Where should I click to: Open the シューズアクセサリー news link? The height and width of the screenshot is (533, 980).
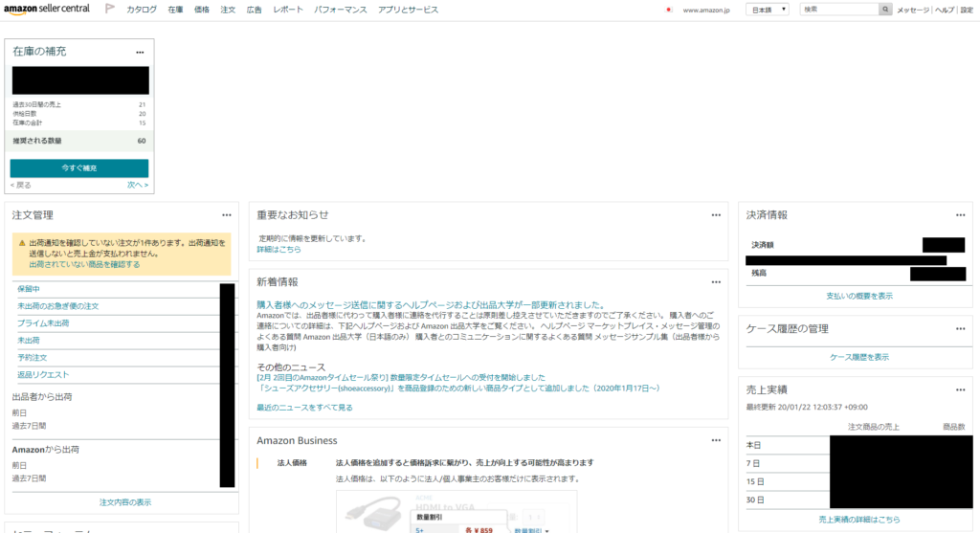tap(458, 389)
